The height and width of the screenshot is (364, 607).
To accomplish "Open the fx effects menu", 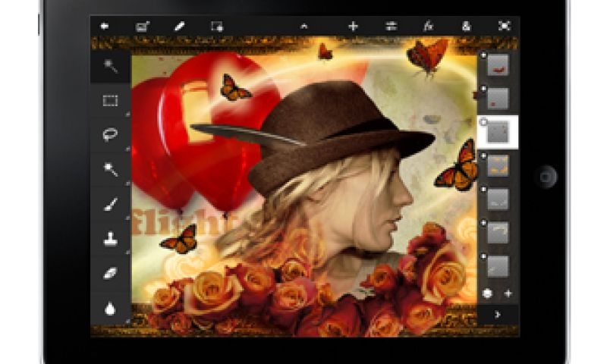I will (428, 27).
